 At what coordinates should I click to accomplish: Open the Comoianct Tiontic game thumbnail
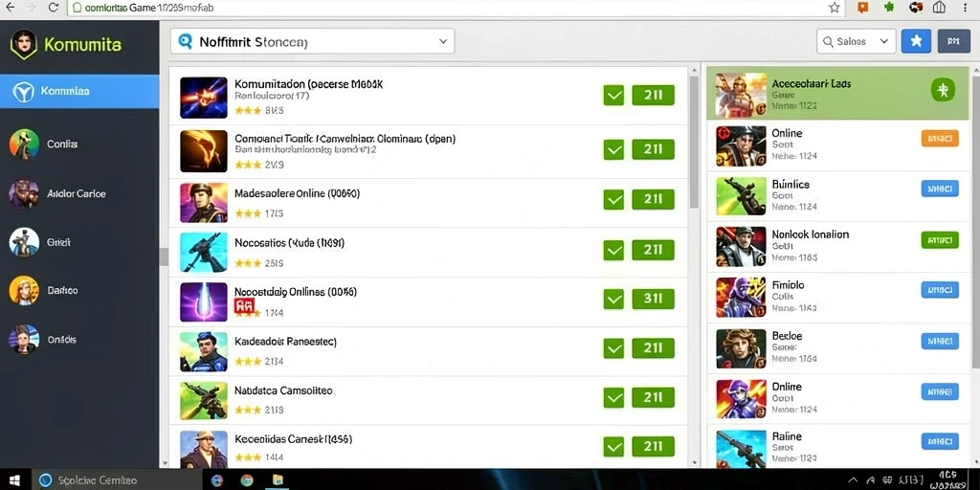click(x=204, y=150)
